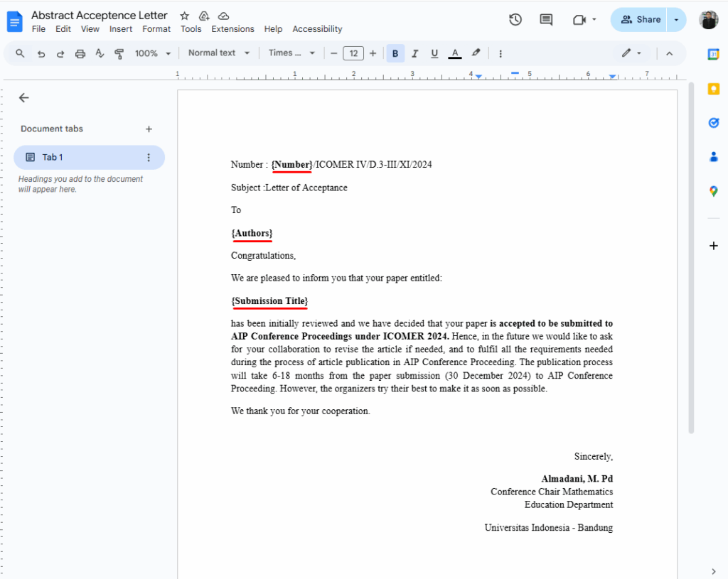Open version history clock icon
The width and height of the screenshot is (728, 579).
click(515, 19)
